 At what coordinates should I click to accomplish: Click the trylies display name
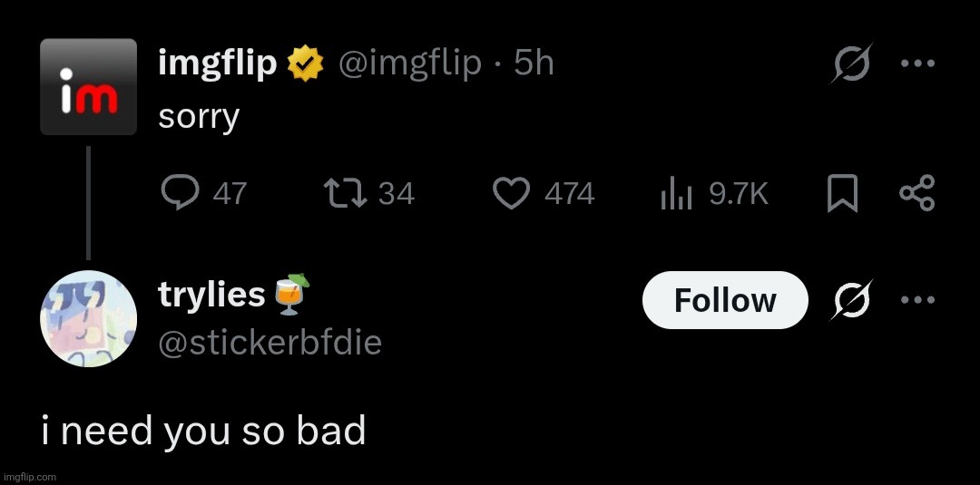pyautogui.click(x=211, y=295)
